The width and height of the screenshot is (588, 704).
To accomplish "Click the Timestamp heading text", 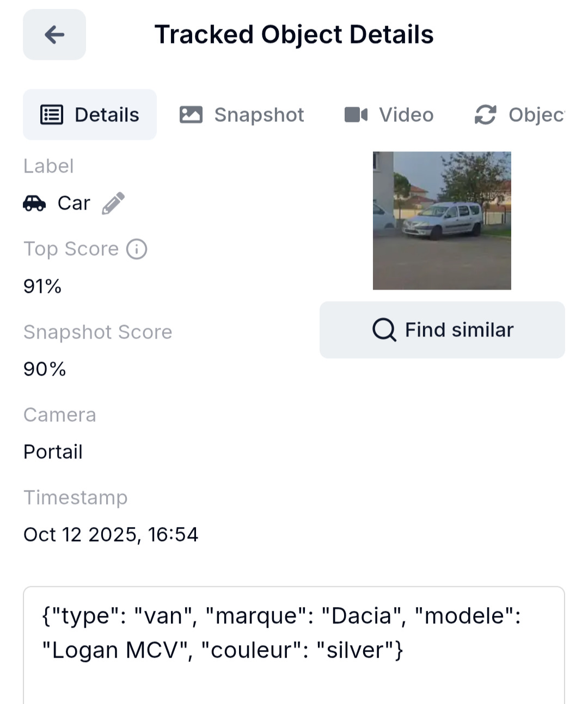I will pos(75,498).
